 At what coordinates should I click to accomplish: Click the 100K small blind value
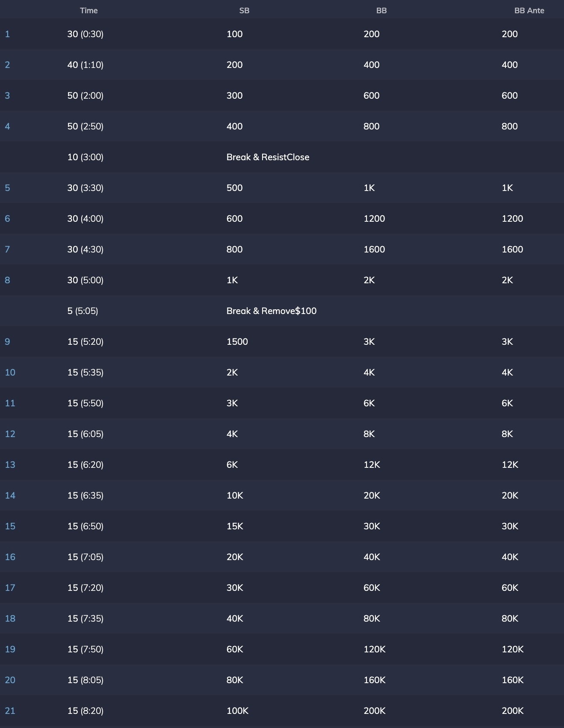pyautogui.click(x=237, y=711)
